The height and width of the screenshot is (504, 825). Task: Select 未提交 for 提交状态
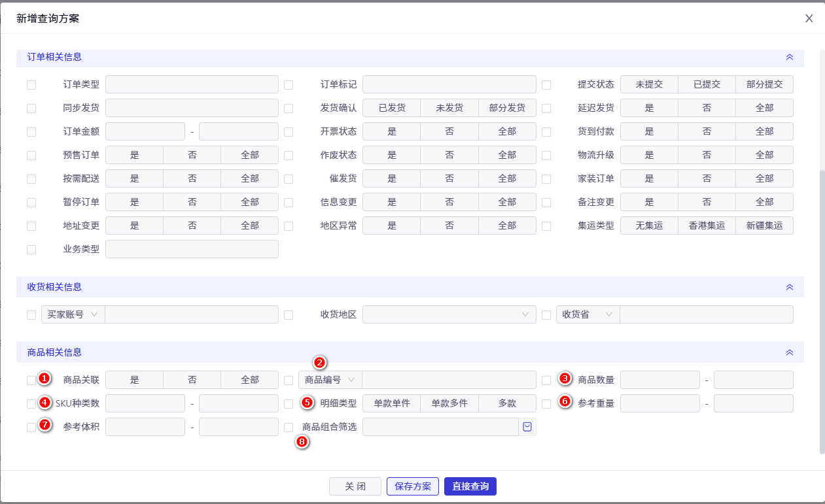(649, 84)
